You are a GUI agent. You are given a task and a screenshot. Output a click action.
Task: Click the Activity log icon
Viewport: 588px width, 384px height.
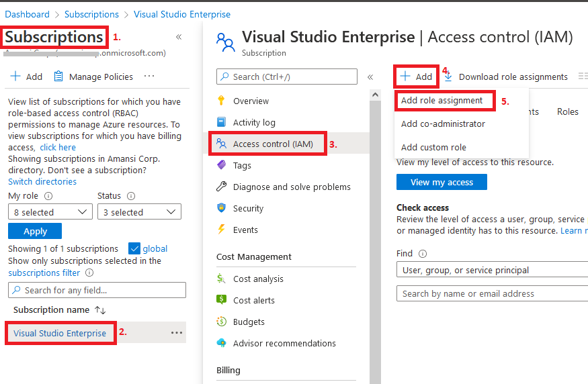221,122
